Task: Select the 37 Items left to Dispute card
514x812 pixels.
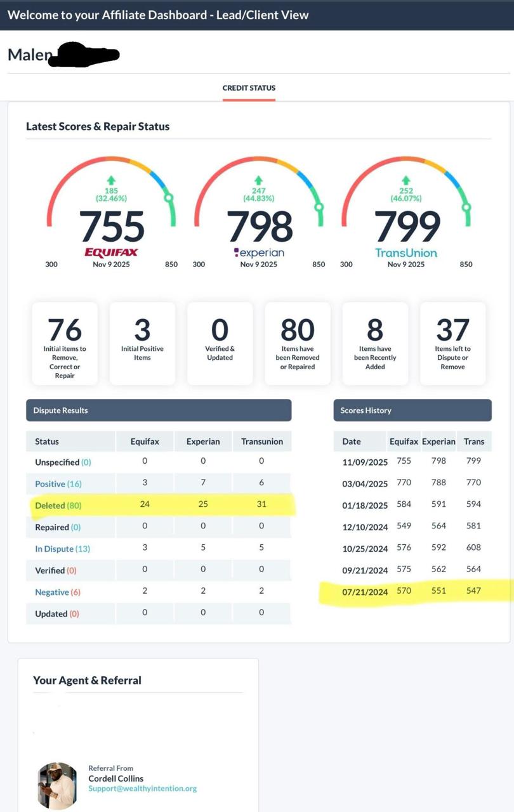Action: (452, 343)
